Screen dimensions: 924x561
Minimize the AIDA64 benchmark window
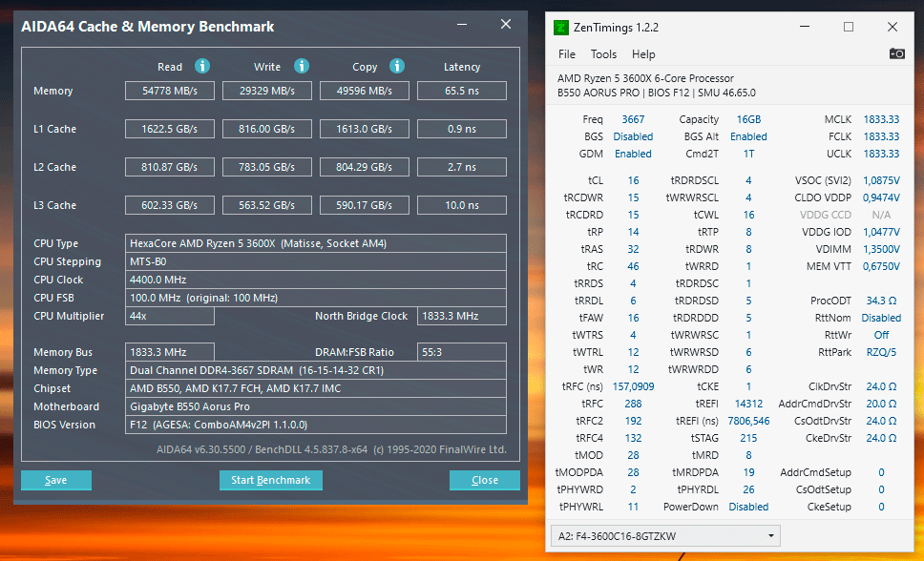(x=462, y=24)
